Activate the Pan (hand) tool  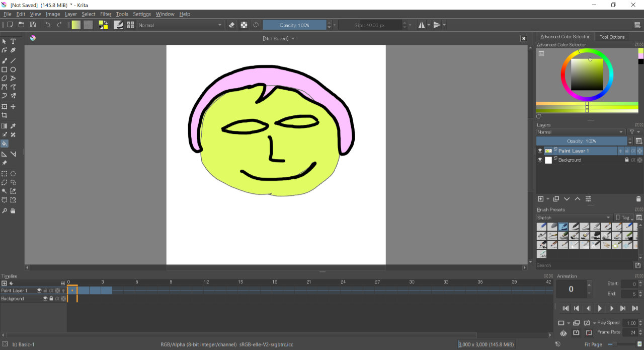pyautogui.click(x=13, y=211)
